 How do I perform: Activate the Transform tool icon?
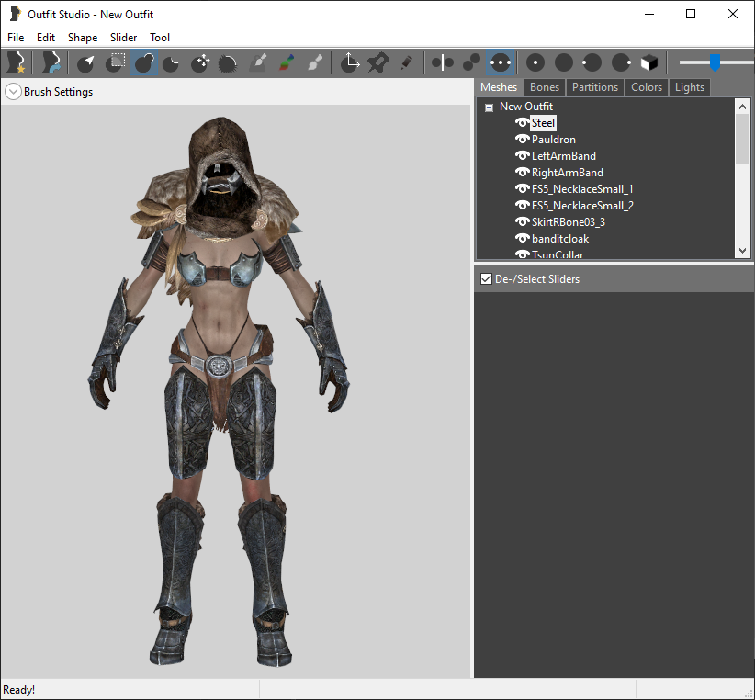tap(350, 62)
